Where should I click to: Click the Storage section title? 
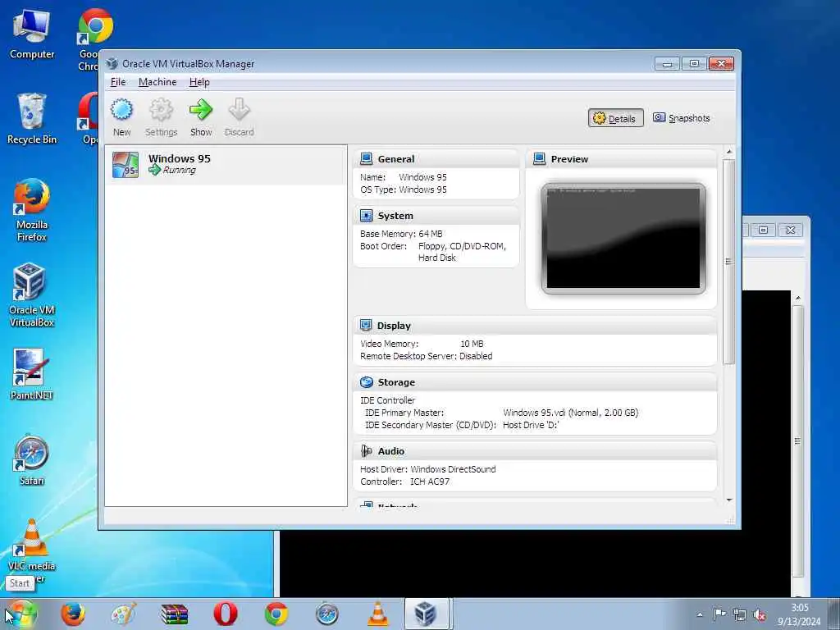click(x=396, y=382)
